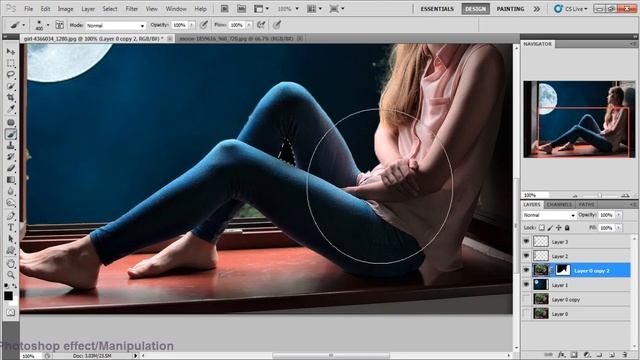640x360 pixels.
Task: Toggle Quick Mask mode
Action: [11, 313]
